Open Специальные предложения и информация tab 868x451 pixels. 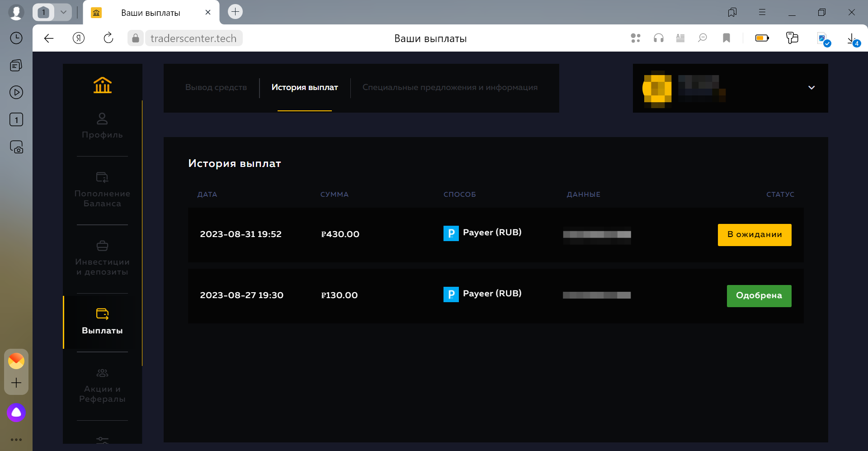point(450,87)
